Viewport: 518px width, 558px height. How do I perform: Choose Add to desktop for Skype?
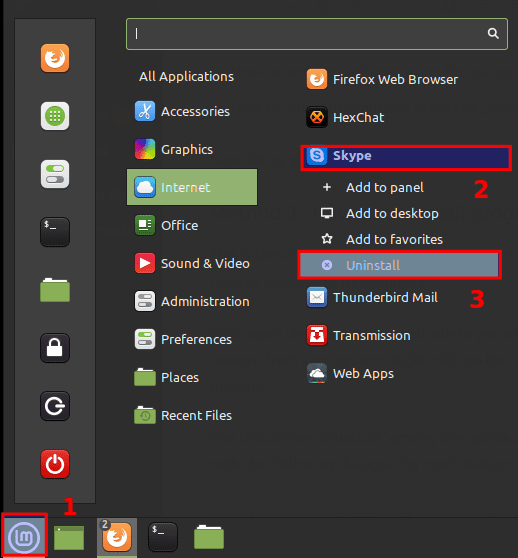(380, 214)
